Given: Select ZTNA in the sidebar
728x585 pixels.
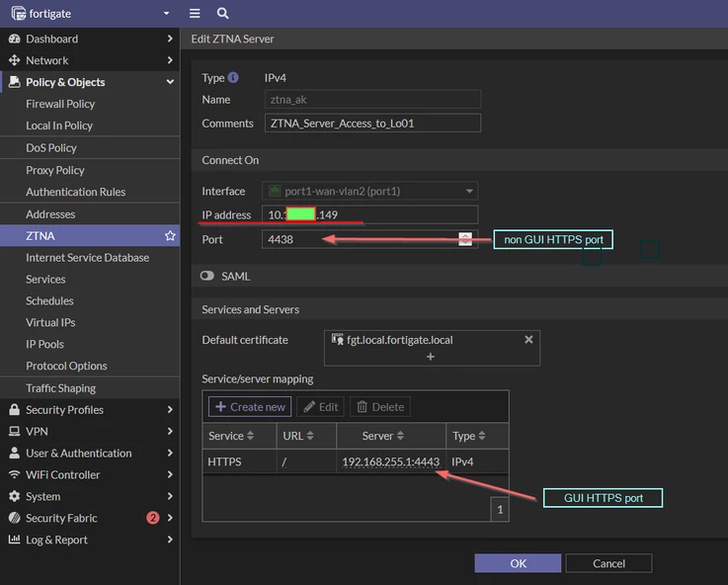Looking at the screenshot, I should click(x=90, y=236).
